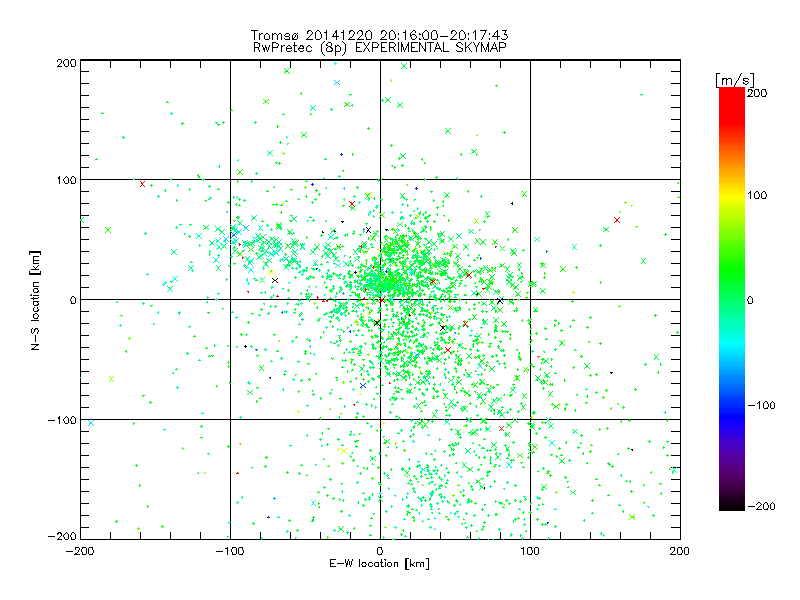Select the colorbar tick label "0"
This screenshot has height=600, width=800.
(x=750, y=300)
